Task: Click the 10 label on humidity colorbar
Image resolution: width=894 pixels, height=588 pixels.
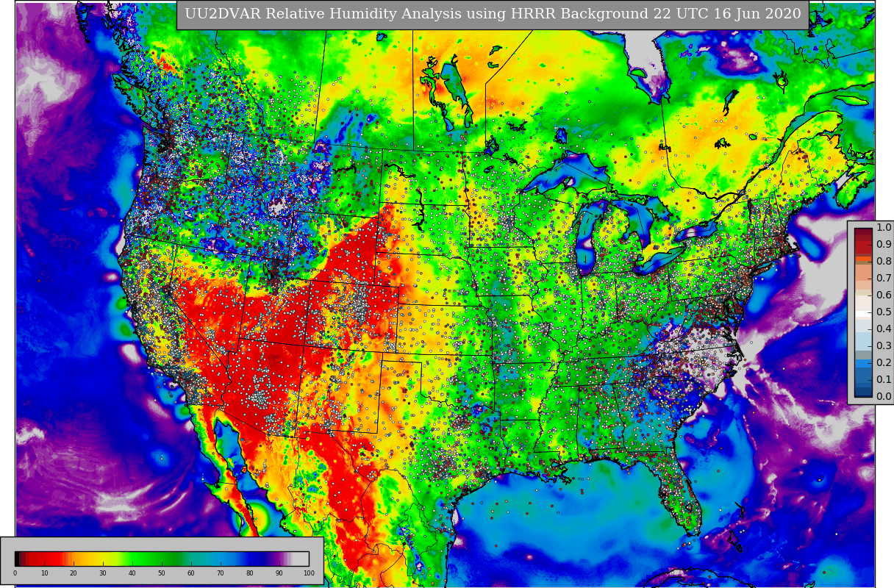Action: [44, 573]
